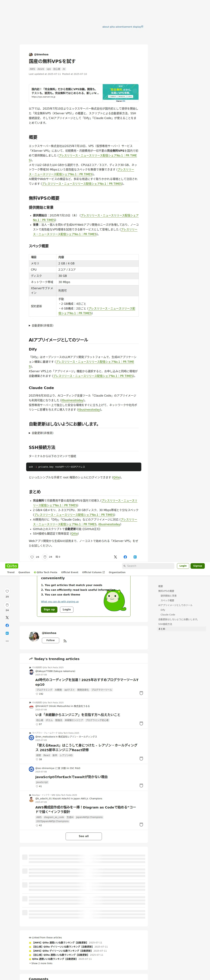Jump to Claude Code in table of contents

click(x=168, y=614)
